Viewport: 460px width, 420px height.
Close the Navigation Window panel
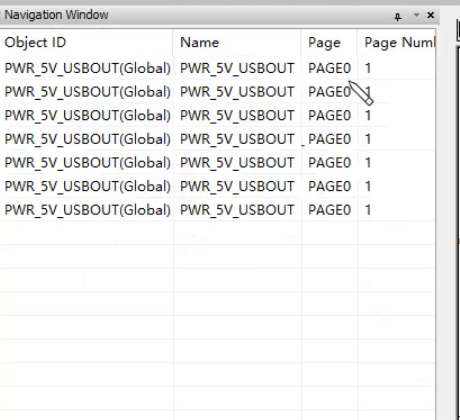pos(431,15)
